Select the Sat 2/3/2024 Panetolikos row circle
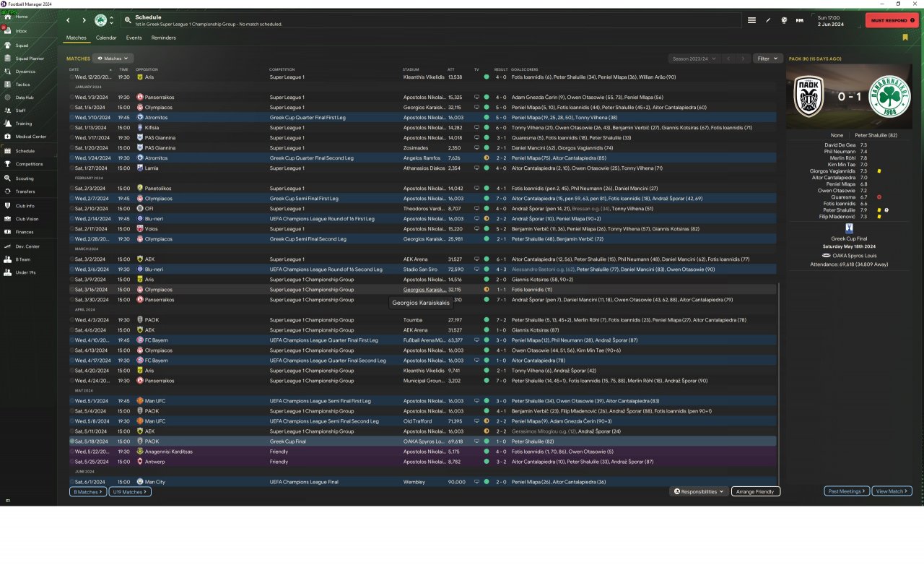Image resolution: width=924 pixels, height=565 pixels. tap(72, 189)
